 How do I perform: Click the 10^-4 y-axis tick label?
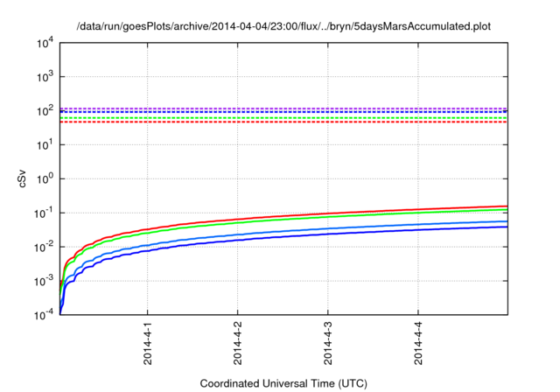[x=44, y=314]
